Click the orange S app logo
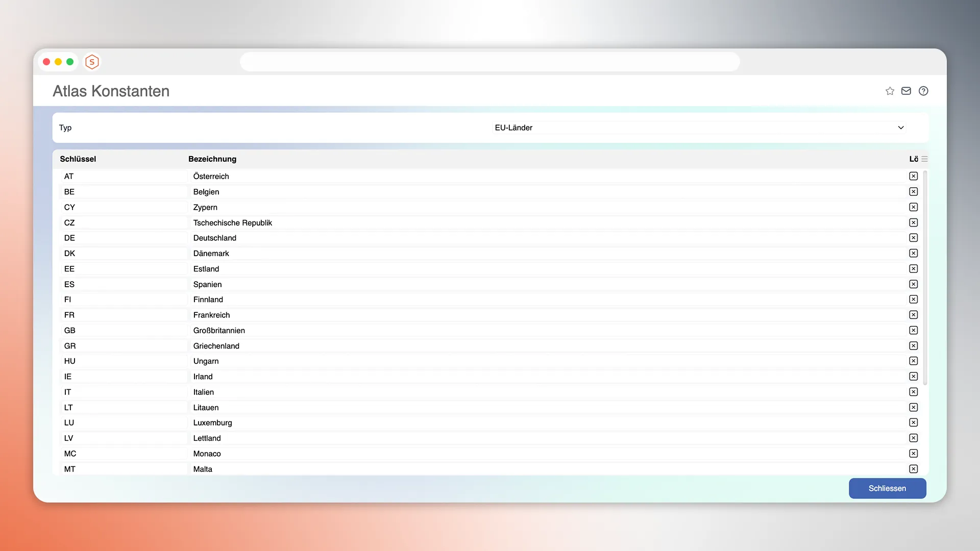Image resolution: width=980 pixels, height=551 pixels. tap(92, 62)
